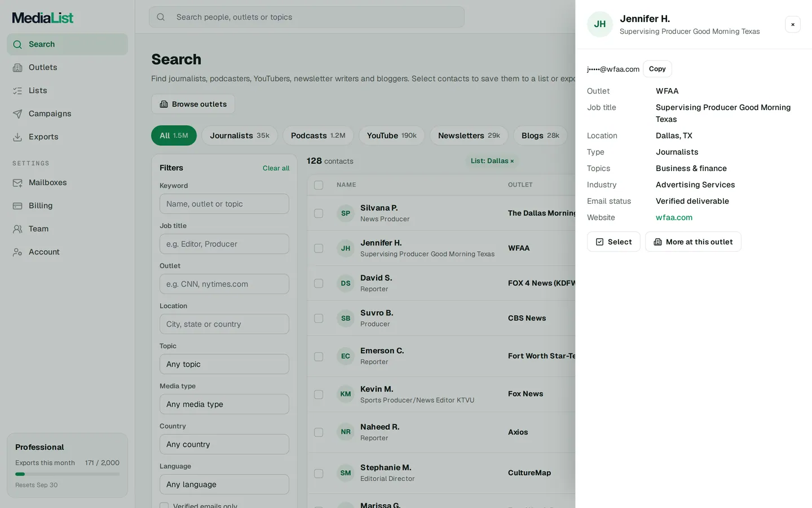Click the Account user icon
The image size is (812, 508).
17,252
